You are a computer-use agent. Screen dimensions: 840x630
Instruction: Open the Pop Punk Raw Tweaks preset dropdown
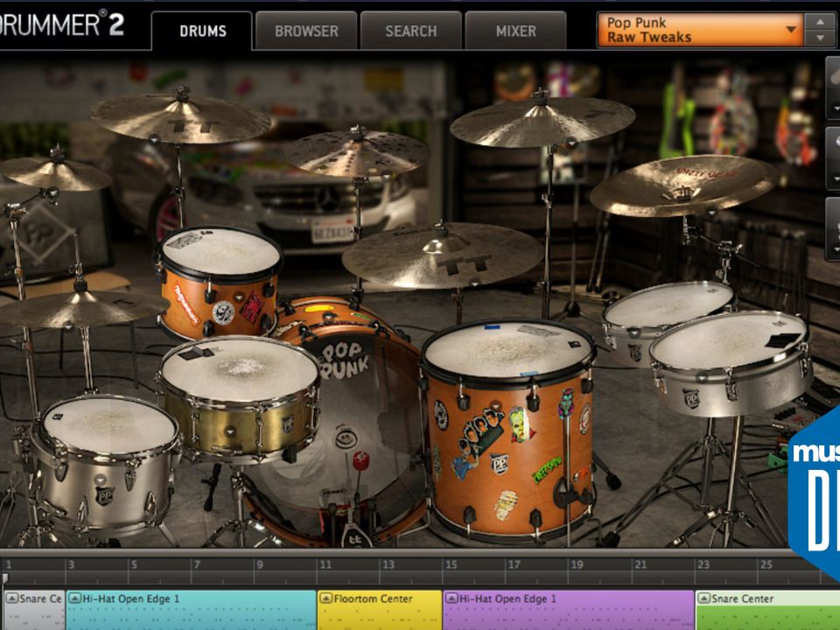point(700,30)
